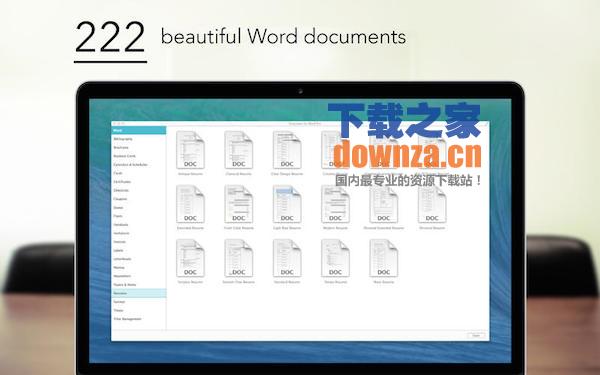Screen dimensions: 600x375
Task: Select the first document icon in the bottom row
Action: click(x=190, y=258)
